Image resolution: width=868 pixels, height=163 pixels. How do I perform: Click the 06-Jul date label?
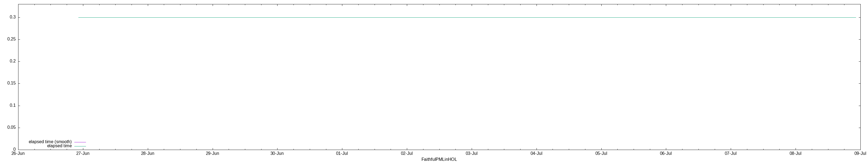tap(666, 153)
